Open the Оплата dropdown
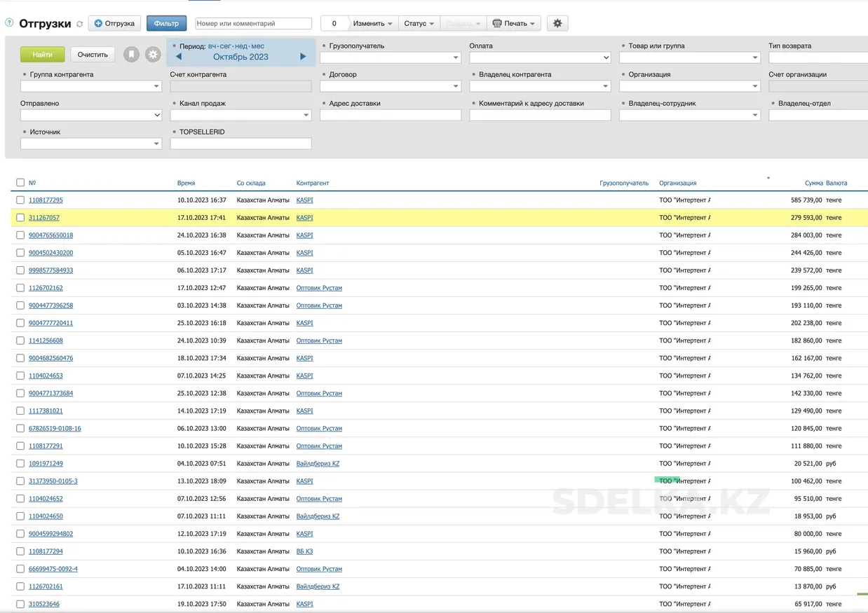Viewport: 868px width, 613px height. [540, 57]
